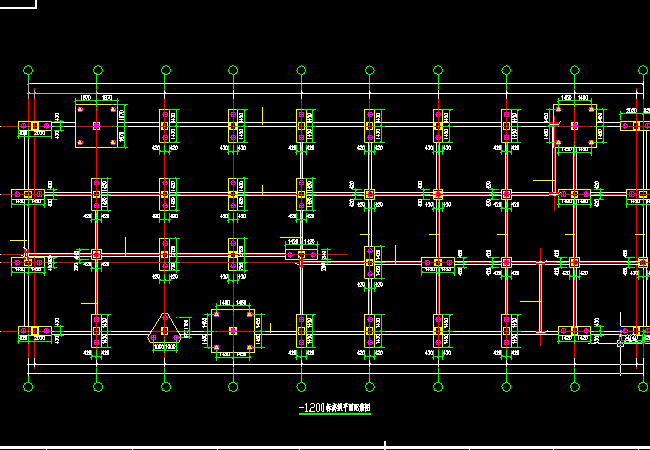
Task: Pick the large square four-pile cap at upper left
Action: pyautogui.click(x=97, y=126)
